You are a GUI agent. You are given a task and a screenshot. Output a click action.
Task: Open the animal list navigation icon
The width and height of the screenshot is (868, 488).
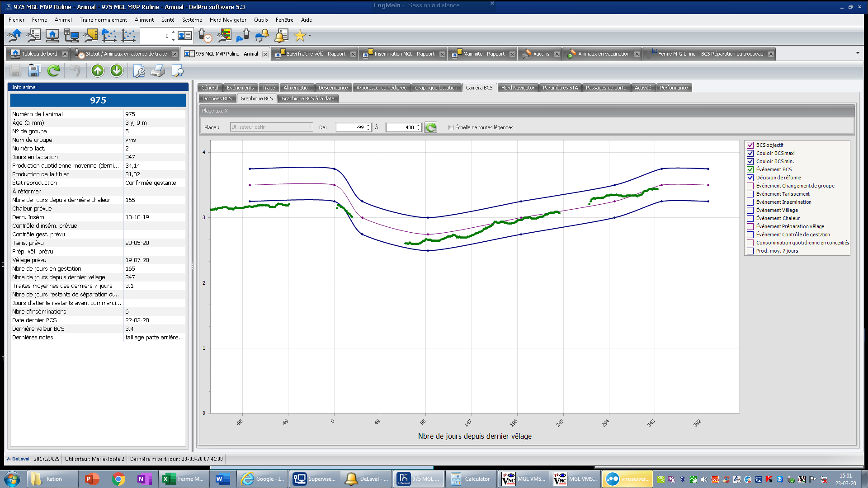33,35
